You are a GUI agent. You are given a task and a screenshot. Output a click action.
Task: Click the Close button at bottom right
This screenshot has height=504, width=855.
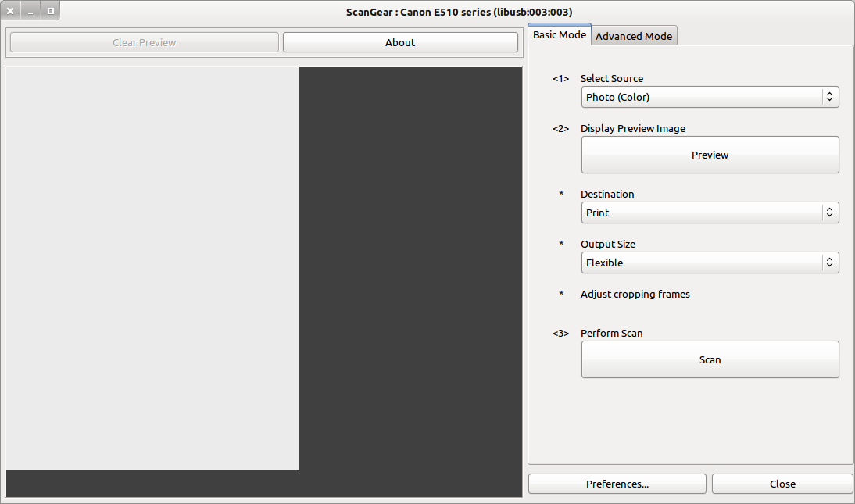coord(782,484)
